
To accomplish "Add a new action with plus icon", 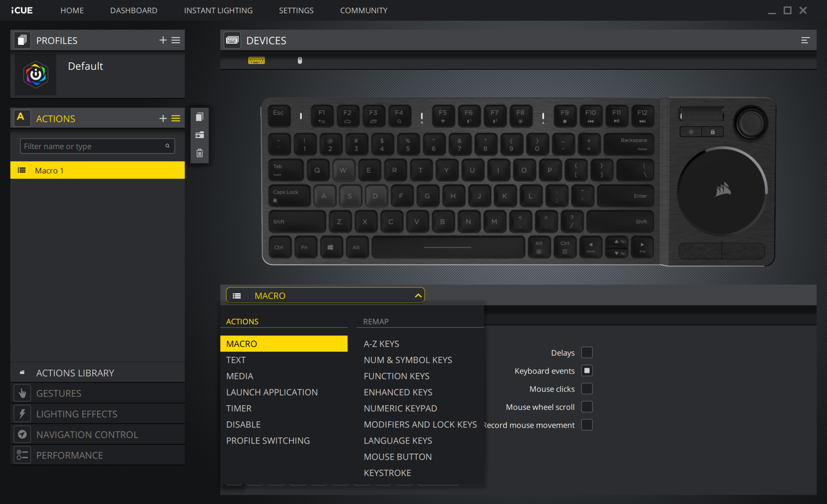I will click(x=163, y=118).
